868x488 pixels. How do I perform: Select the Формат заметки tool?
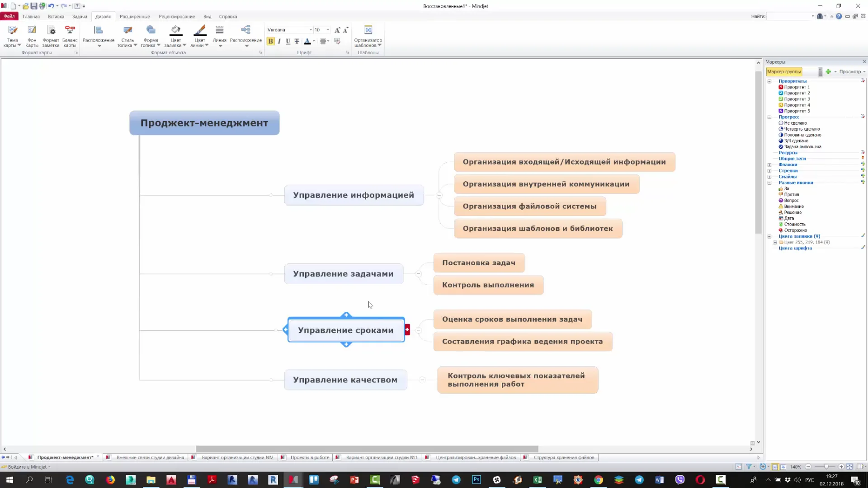[x=51, y=35]
